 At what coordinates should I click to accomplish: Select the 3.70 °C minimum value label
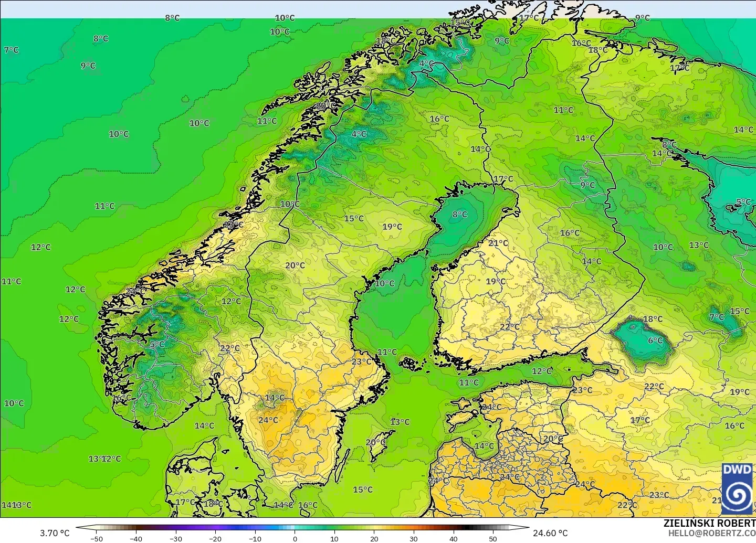click(55, 533)
